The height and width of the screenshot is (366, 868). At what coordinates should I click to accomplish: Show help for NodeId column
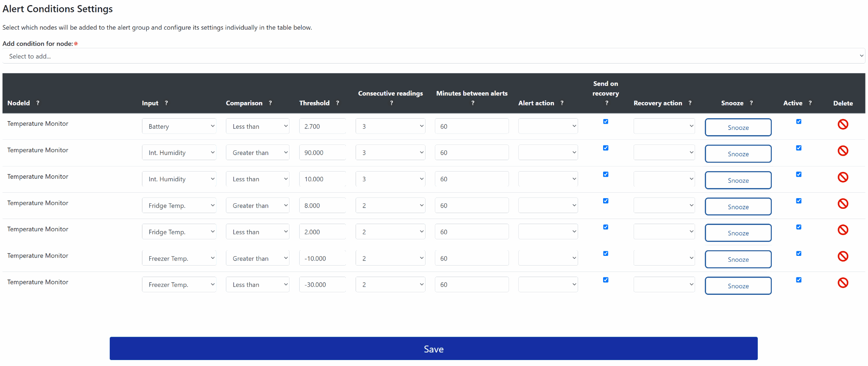(x=38, y=103)
